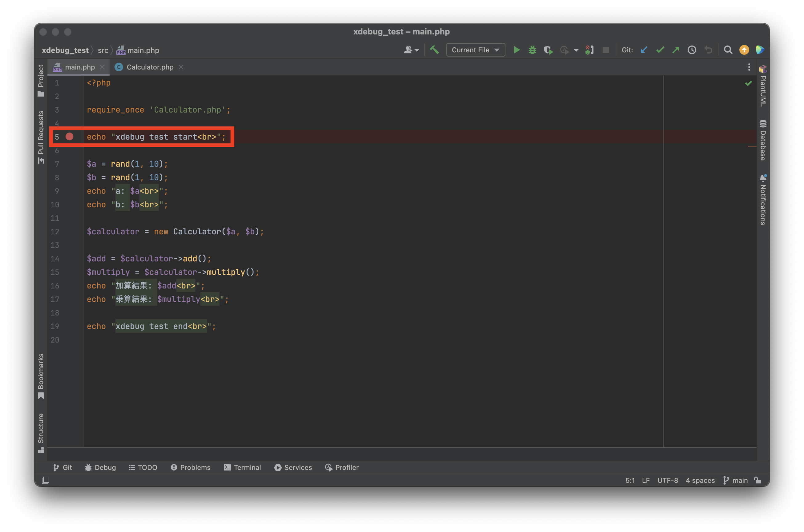Click the Git Push green arrow

click(676, 50)
